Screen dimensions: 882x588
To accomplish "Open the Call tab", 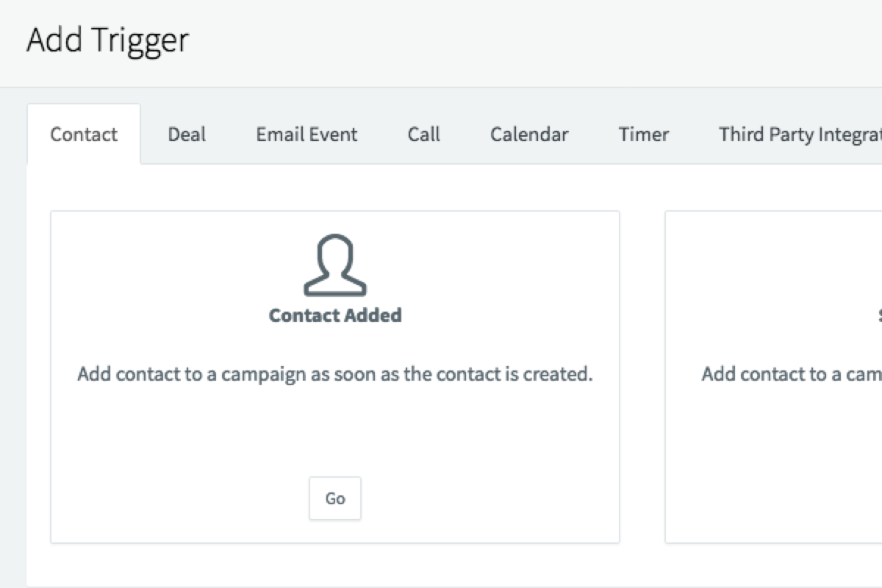I will pyautogui.click(x=424, y=135).
